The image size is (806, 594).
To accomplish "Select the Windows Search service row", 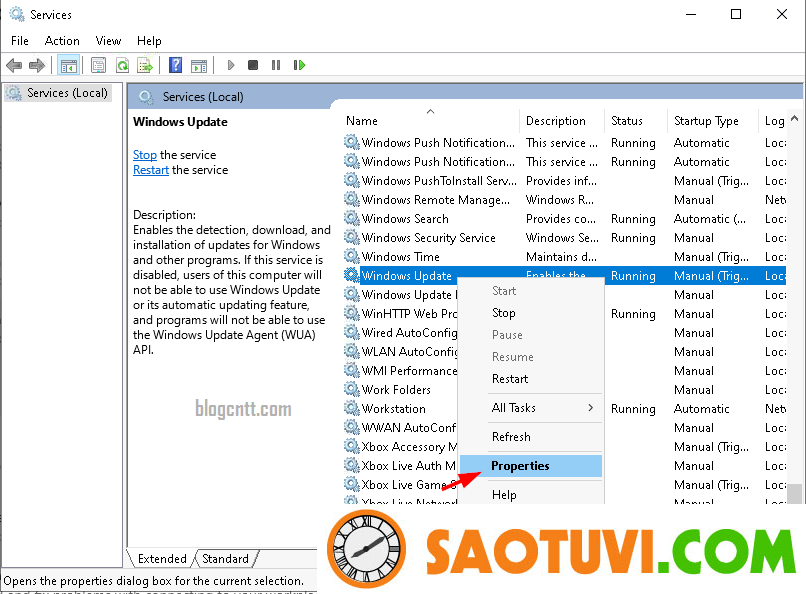I will (564, 218).
